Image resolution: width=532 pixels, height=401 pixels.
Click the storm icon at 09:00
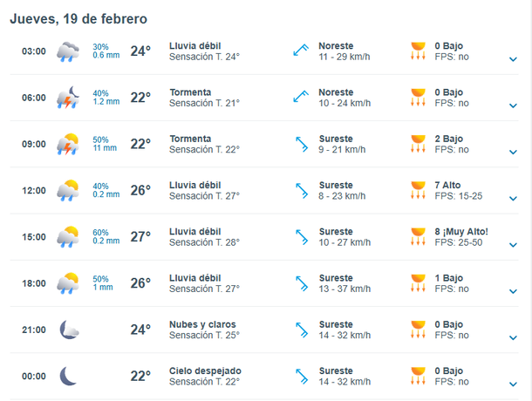pos(68,144)
